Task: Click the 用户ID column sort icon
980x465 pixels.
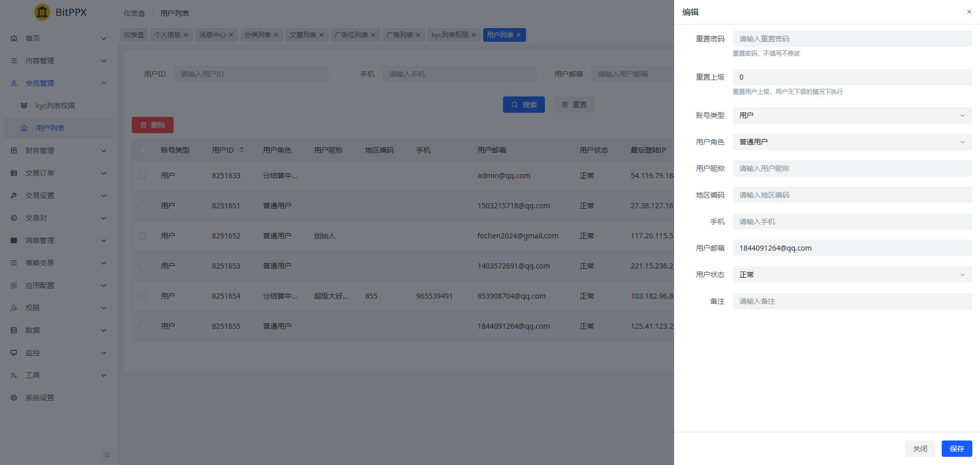Action: click(x=242, y=150)
